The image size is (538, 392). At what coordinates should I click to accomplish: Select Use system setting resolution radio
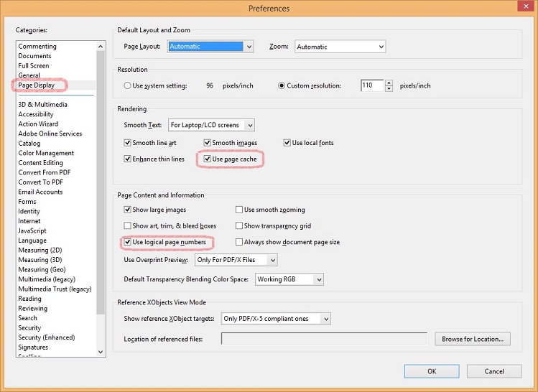click(128, 85)
